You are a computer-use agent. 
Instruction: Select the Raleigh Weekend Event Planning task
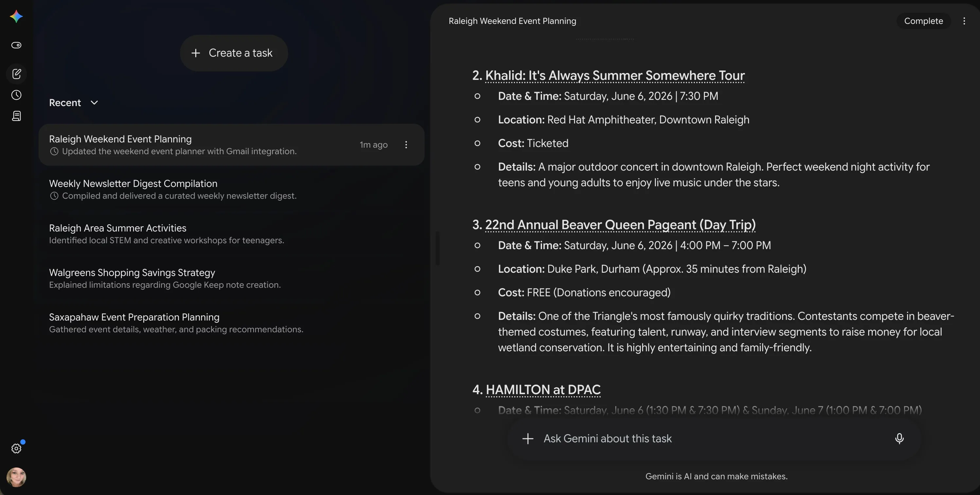coord(231,145)
